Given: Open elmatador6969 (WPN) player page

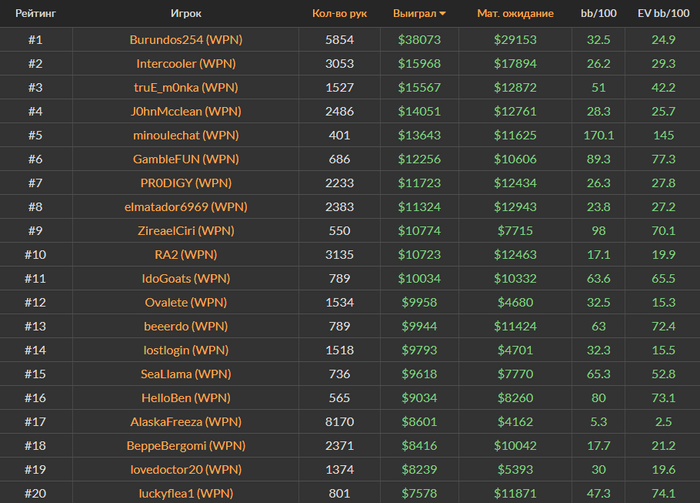Looking at the screenshot, I should coord(186,207).
